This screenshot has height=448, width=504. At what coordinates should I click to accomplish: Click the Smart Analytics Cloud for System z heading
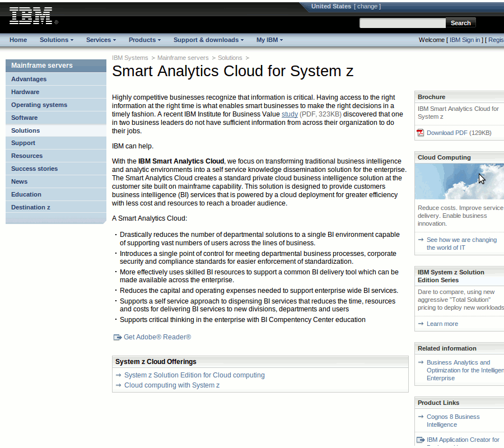tap(233, 71)
